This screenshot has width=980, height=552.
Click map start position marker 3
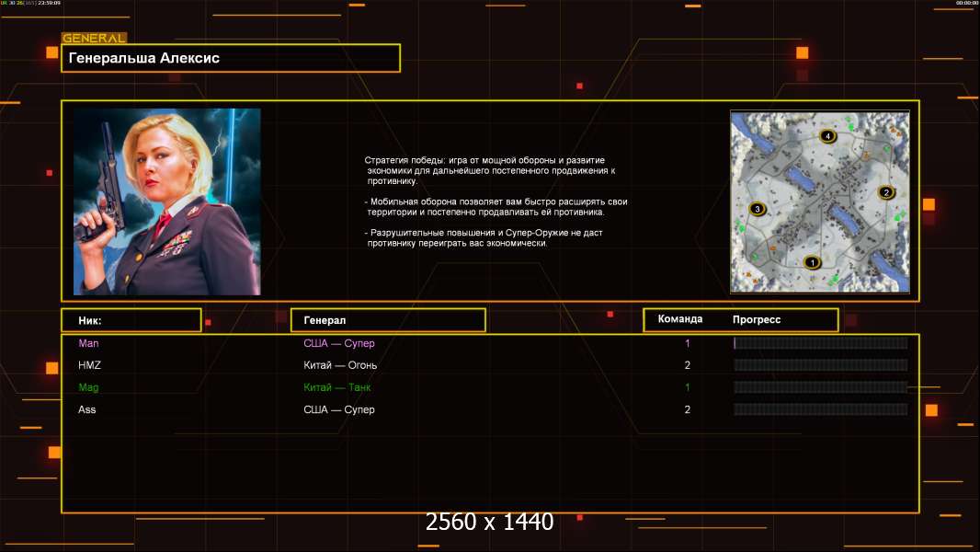757,209
